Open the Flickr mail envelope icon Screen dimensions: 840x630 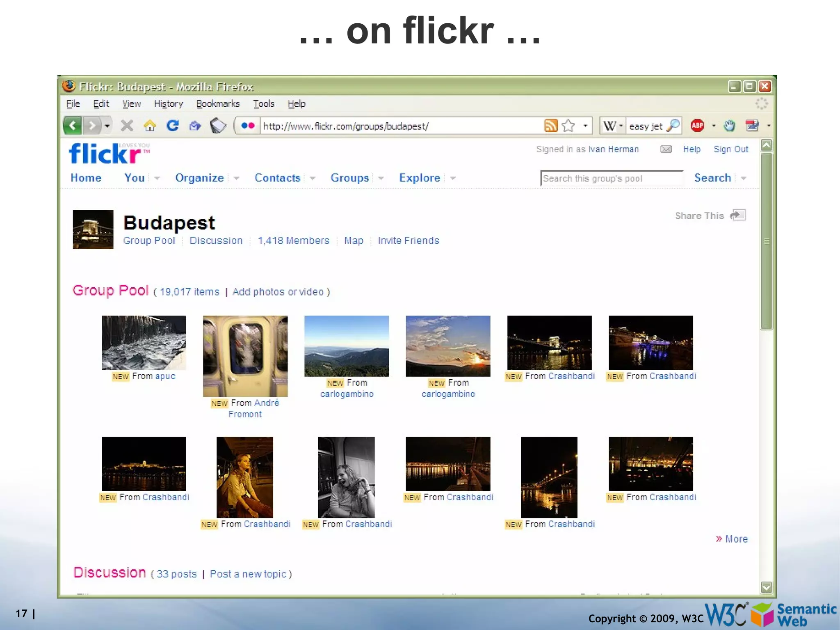666,149
